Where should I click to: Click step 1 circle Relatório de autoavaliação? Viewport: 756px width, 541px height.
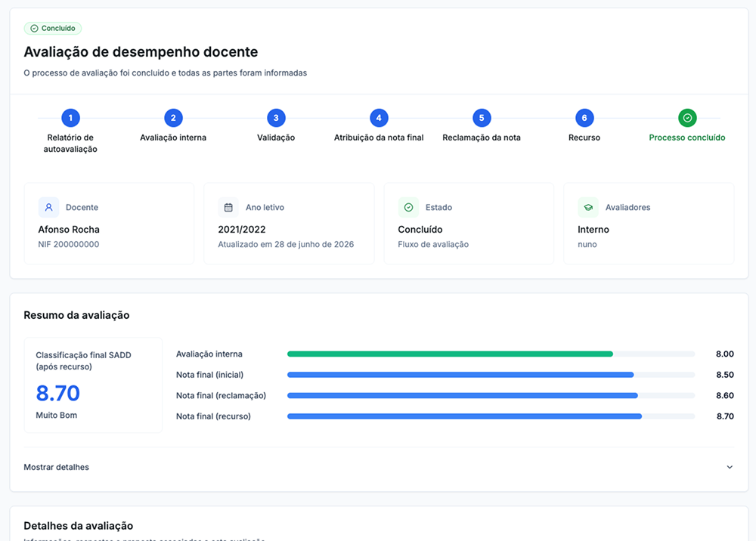(70, 118)
